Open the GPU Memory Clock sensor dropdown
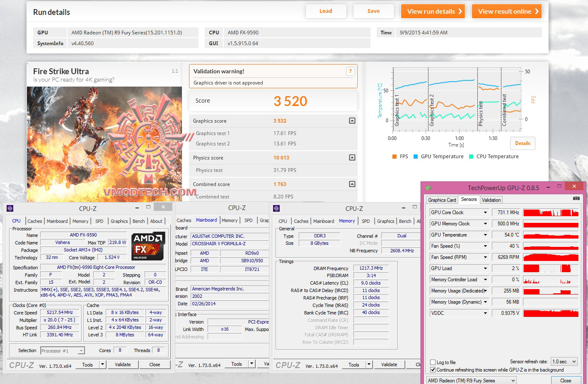588x384 pixels. pyautogui.click(x=486, y=224)
